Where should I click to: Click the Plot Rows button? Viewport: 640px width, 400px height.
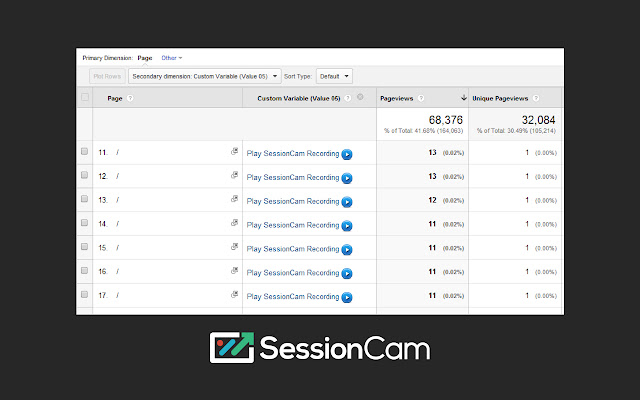[x=107, y=76]
